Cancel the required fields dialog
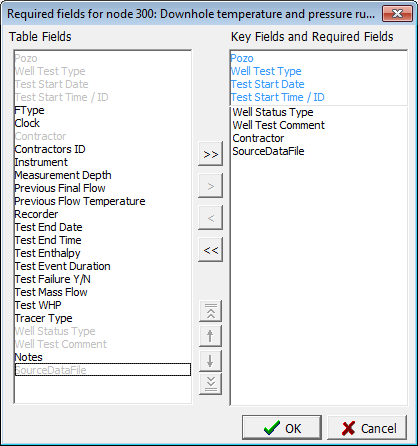Screen dimensions: 418x446 [x=367, y=428]
